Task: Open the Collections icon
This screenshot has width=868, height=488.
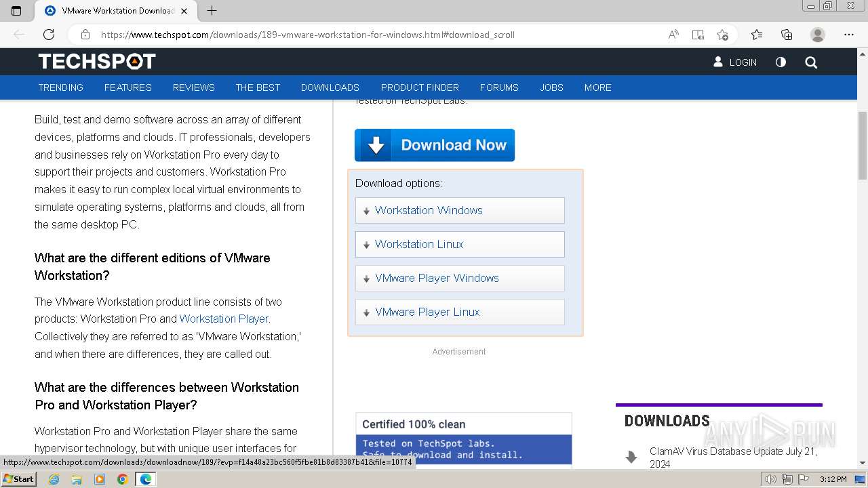Action: click(787, 35)
